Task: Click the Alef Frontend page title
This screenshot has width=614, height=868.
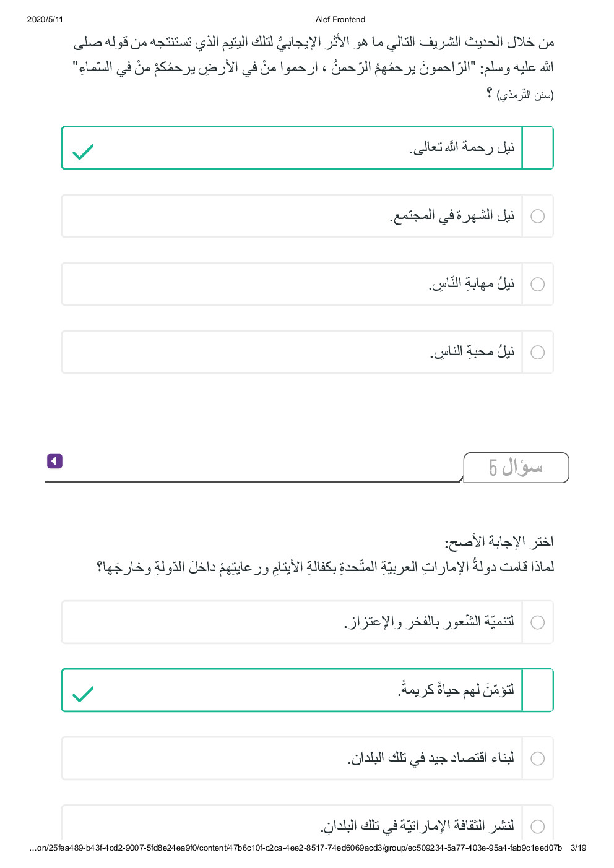Action: point(340,20)
